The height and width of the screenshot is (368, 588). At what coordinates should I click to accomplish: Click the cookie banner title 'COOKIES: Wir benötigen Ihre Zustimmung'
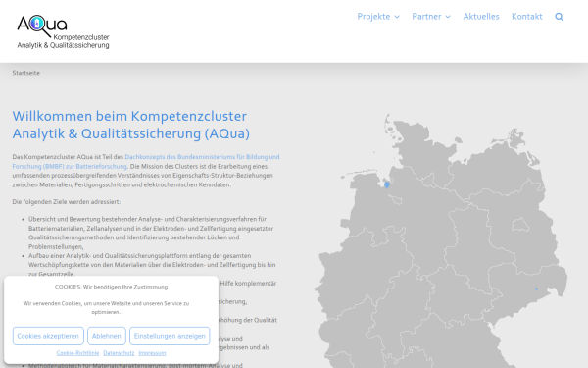112,287
